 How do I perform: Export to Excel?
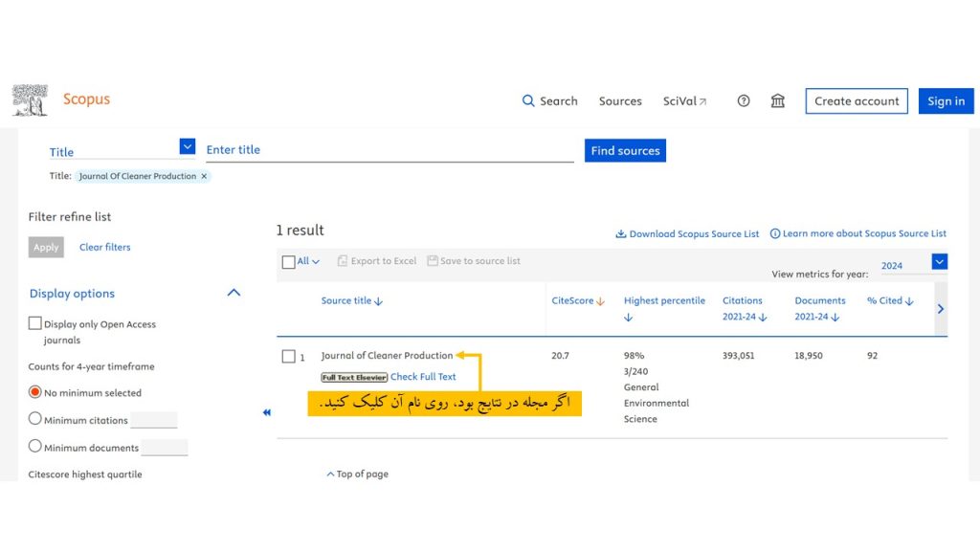tap(377, 261)
